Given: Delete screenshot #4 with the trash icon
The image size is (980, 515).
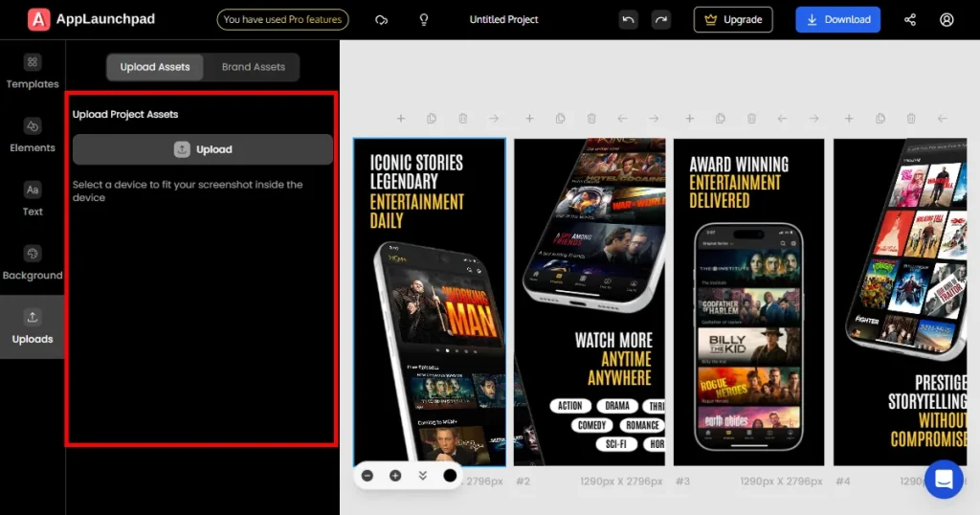Looking at the screenshot, I should pos(911,118).
